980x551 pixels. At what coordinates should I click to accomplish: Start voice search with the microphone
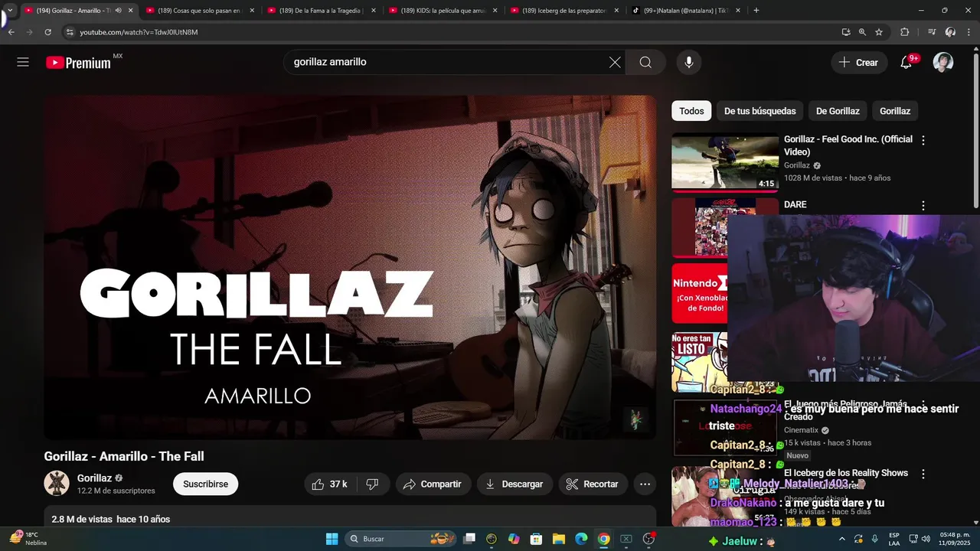tap(689, 63)
